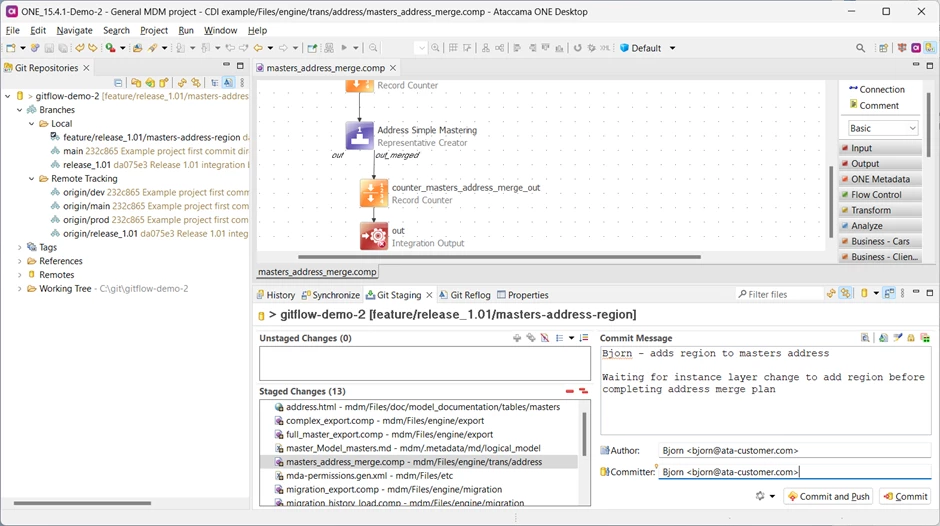Click Unstage selected changes minus icon

(570, 391)
